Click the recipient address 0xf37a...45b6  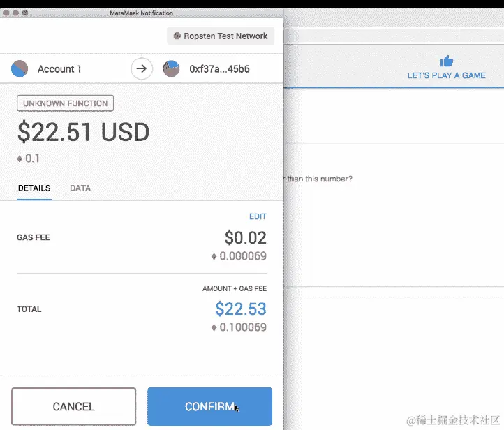coord(219,69)
